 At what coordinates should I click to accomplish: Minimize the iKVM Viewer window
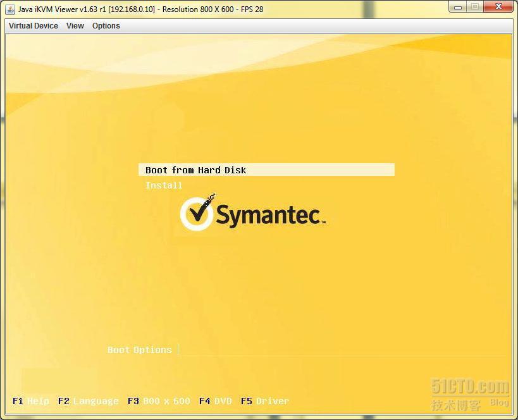[x=458, y=7]
